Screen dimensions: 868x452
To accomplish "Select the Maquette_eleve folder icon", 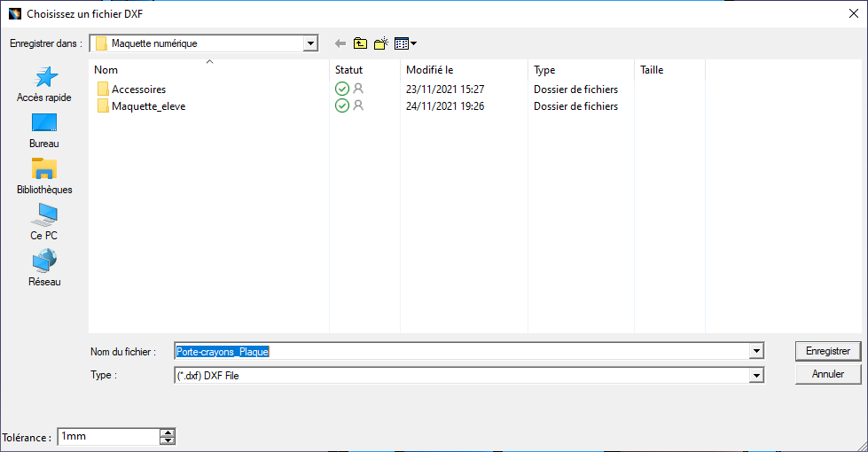I will [x=103, y=106].
